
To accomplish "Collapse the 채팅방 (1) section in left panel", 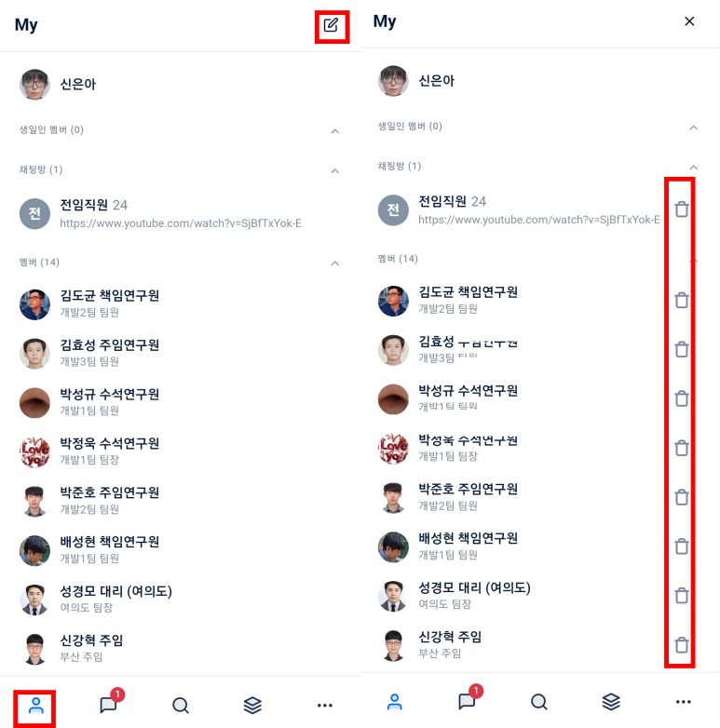I will (335, 171).
